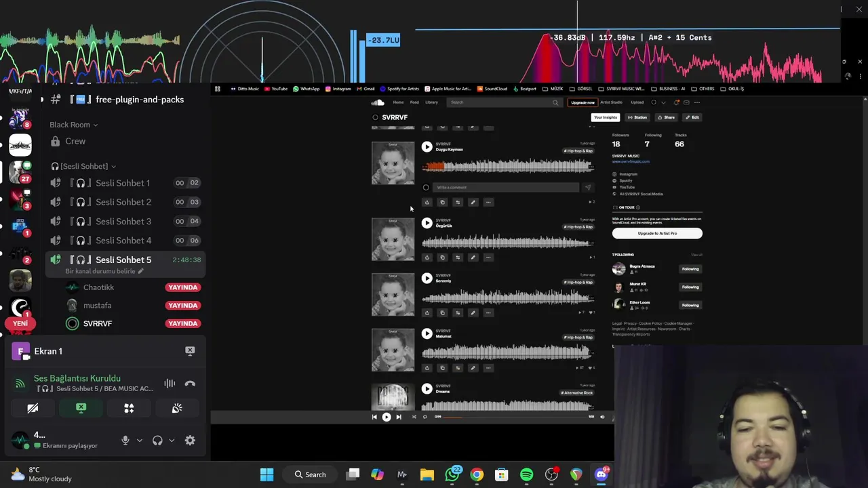Click the Write a comment field

pyautogui.click(x=507, y=187)
